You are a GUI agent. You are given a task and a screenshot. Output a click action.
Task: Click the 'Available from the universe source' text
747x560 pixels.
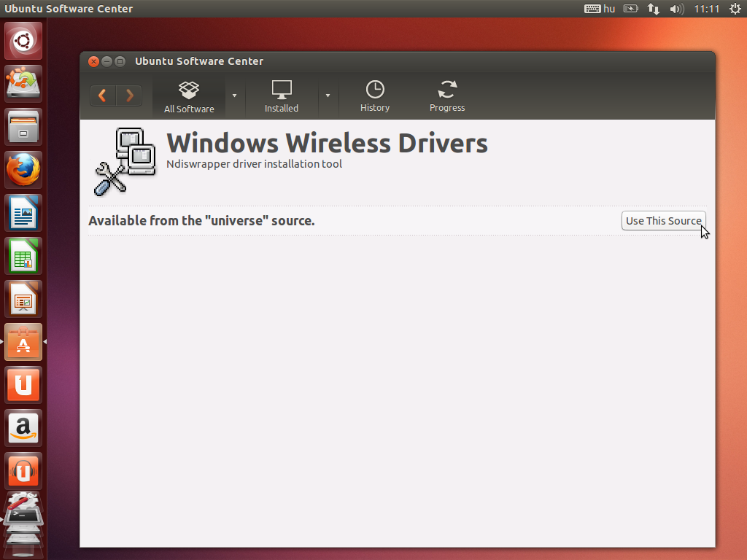201,221
